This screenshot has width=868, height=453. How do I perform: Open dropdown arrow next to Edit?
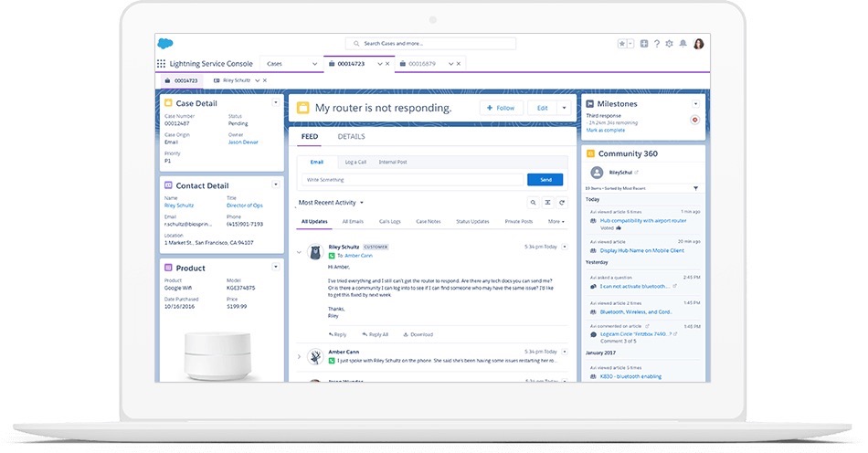click(564, 108)
